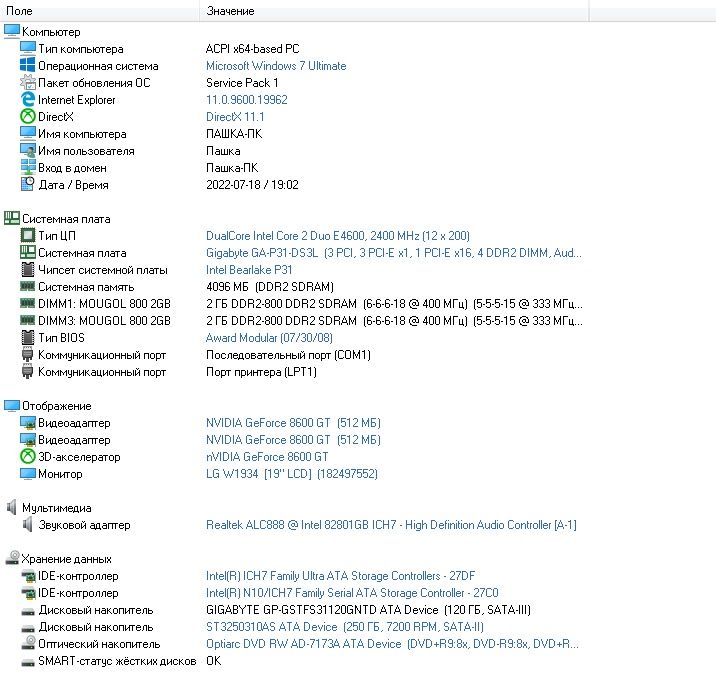Click the Тип BIOS chip icon

pyautogui.click(x=28, y=337)
